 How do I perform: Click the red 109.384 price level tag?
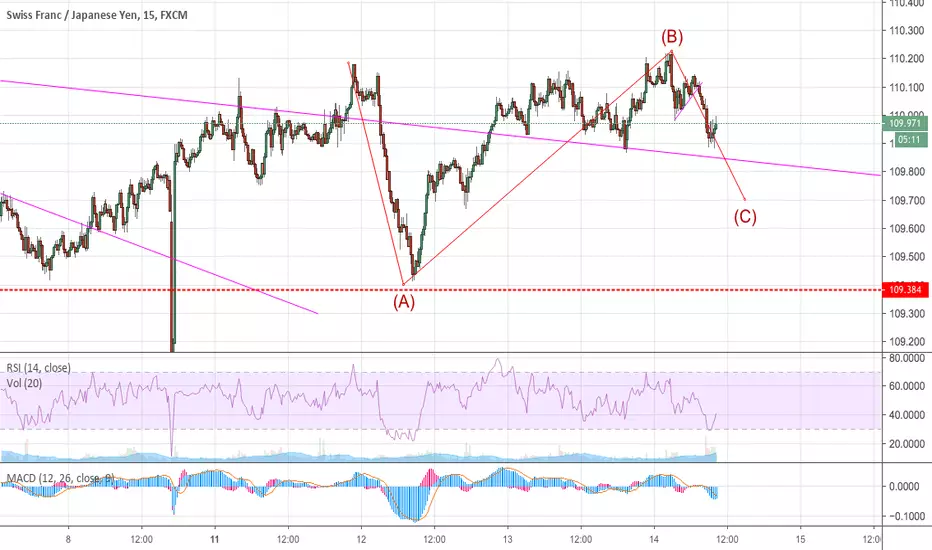(x=905, y=290)
